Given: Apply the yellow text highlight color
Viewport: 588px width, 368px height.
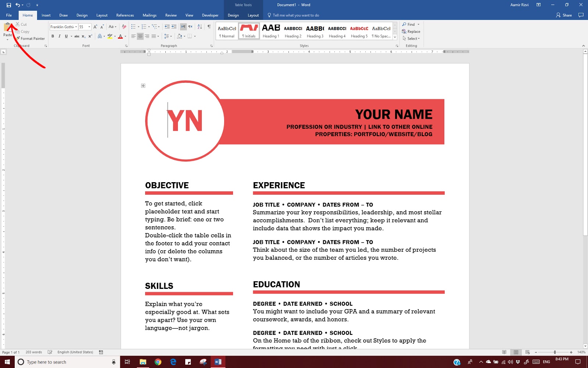Looking at the screenshot, I should pyautogui.click(x=110, y=36).
